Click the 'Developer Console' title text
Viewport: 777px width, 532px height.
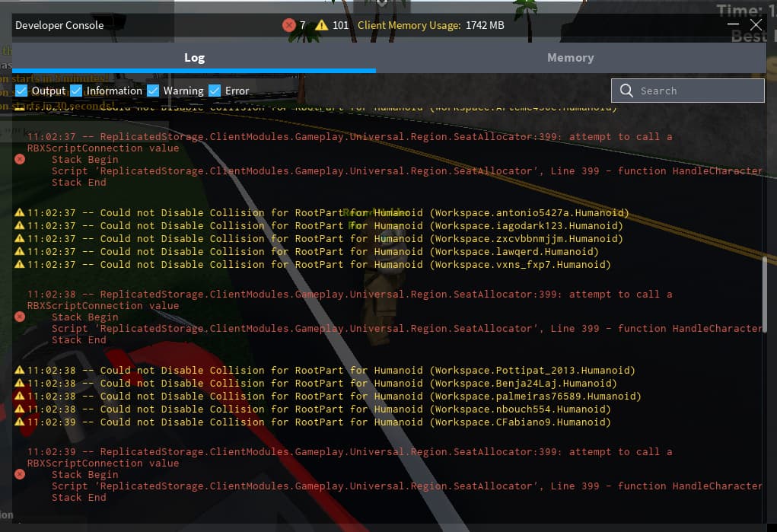point(59,25)
